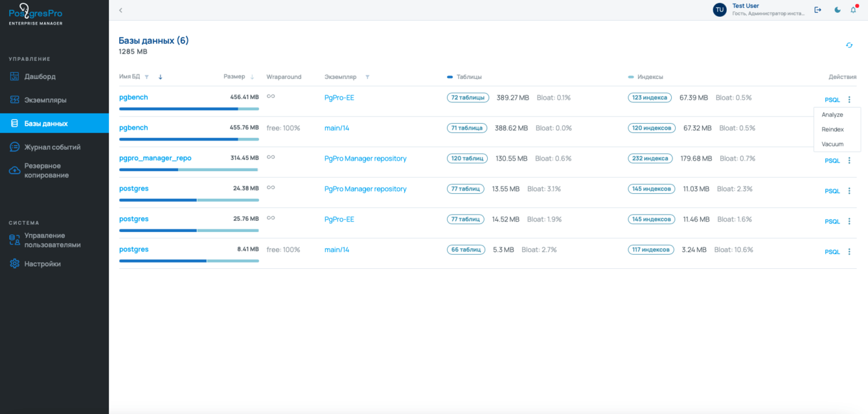Open the Базы данных section
This screenshot has height=414, width=868.
coord(54,123)
